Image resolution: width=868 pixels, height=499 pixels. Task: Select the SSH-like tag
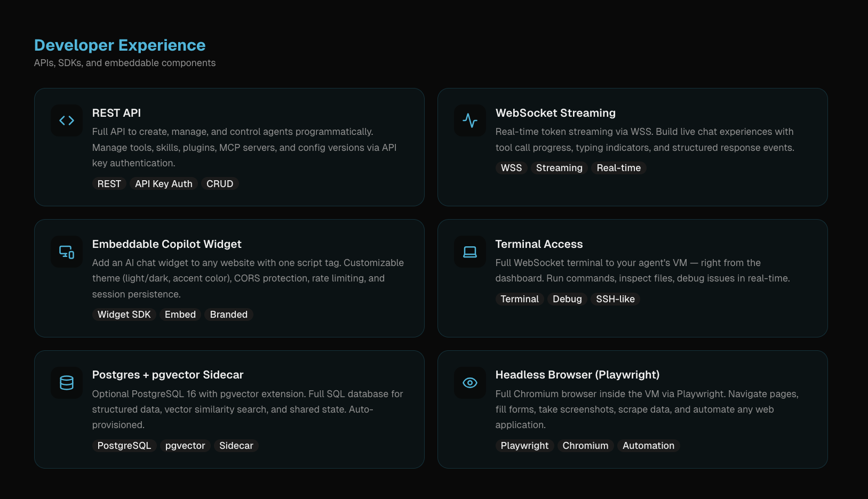tap(616, 299)
